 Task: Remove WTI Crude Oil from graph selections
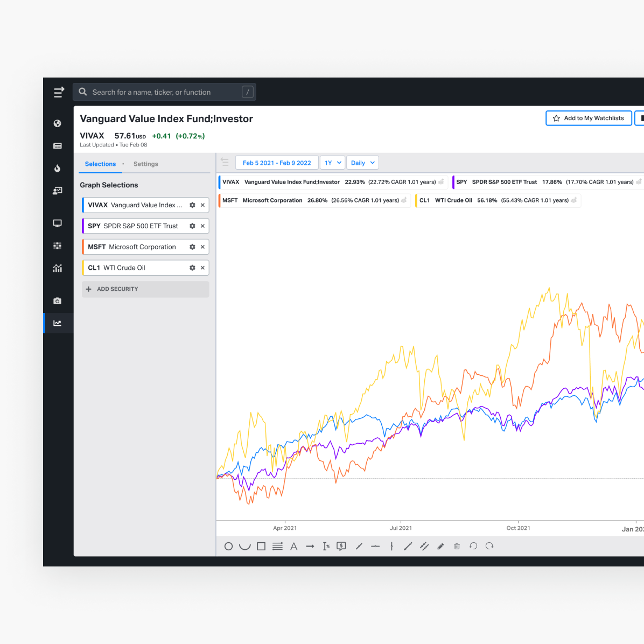[202, 268]
